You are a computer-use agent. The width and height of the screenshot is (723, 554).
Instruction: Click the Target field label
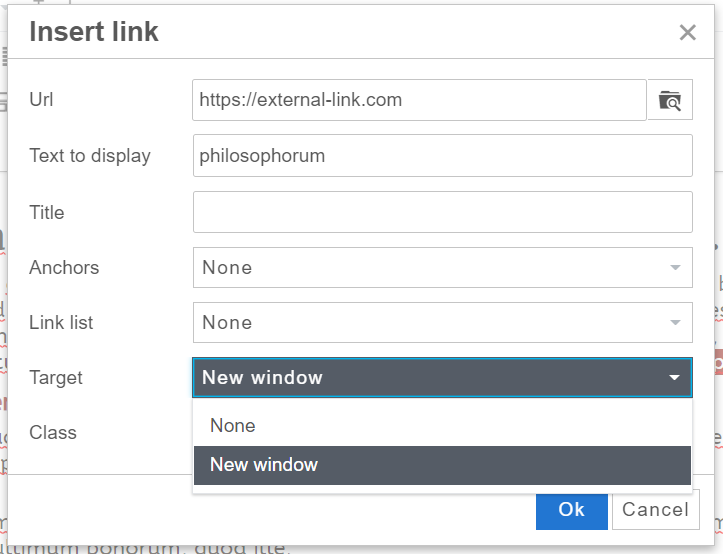click(56, 378)
